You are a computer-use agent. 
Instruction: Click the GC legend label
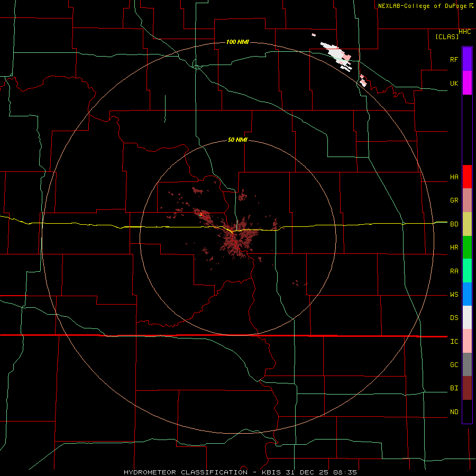pyautogui.click(x=454, y=365)
